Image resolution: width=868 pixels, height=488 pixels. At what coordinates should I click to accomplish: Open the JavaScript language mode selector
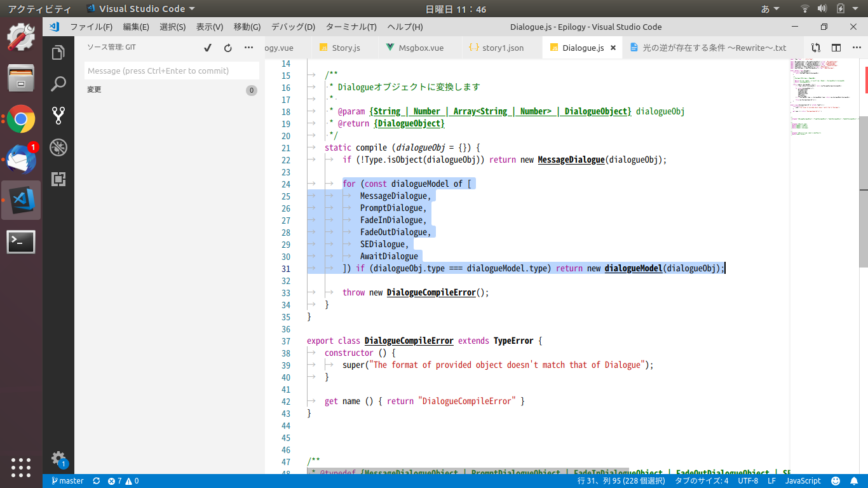803,481
